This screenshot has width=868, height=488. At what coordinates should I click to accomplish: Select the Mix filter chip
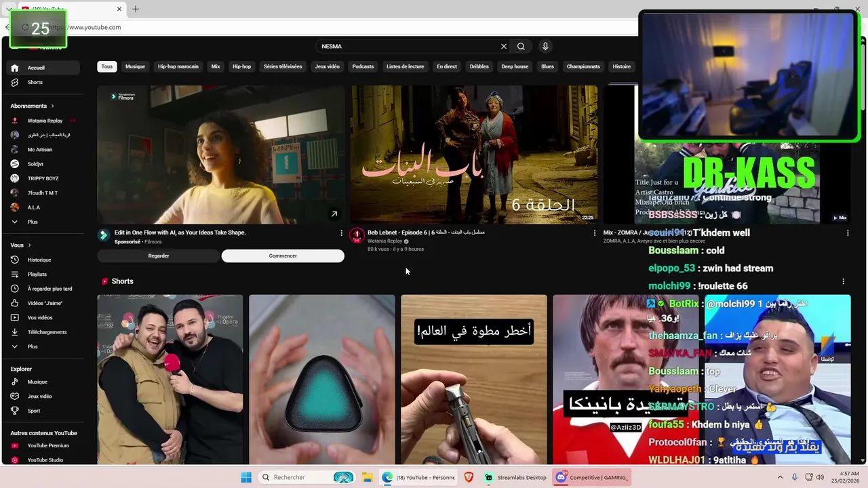[216, 66]
